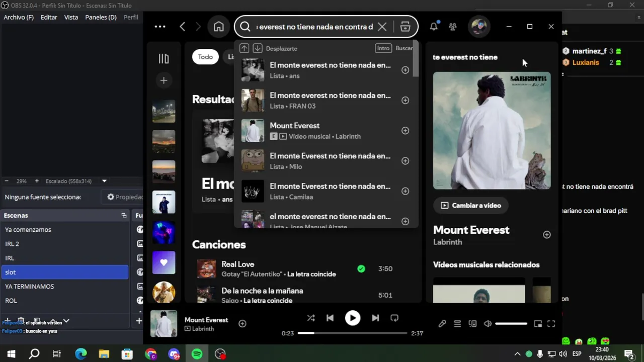Image resolution: width=644 pixels, height=362 pixels.
Task: Open Mount Everest album cover in side panel
Action: [x=492, y=130]
